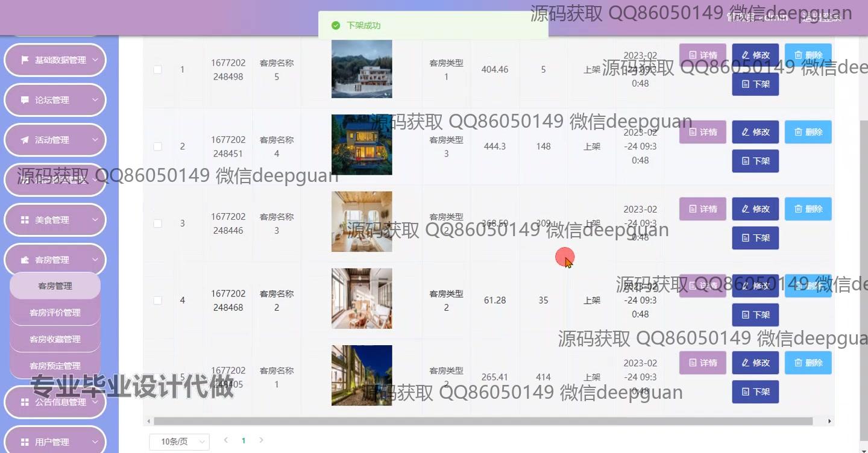The height and width of the screenshot is (453, 868).
Task: Select the checkbox for row 1
Action: coord(157,69)
